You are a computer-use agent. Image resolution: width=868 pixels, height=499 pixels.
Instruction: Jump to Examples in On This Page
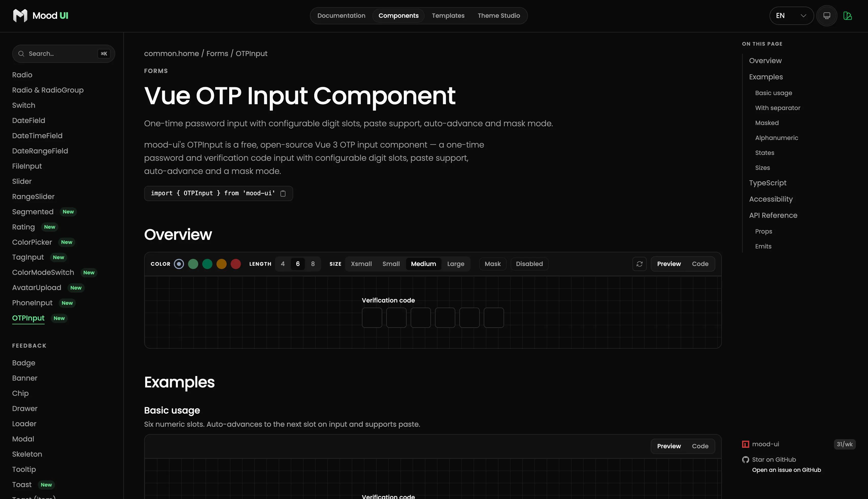766,77
